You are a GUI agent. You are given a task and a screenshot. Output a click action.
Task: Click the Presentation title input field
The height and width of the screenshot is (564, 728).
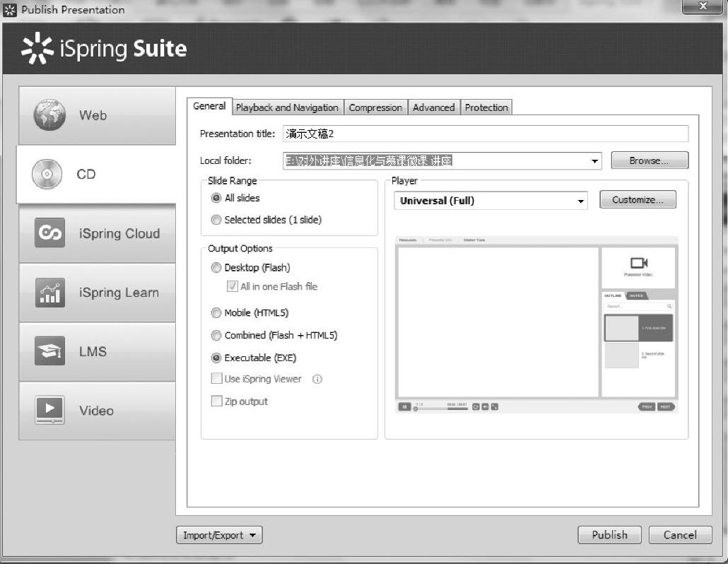pyautogui.click(x=485, y=134)
